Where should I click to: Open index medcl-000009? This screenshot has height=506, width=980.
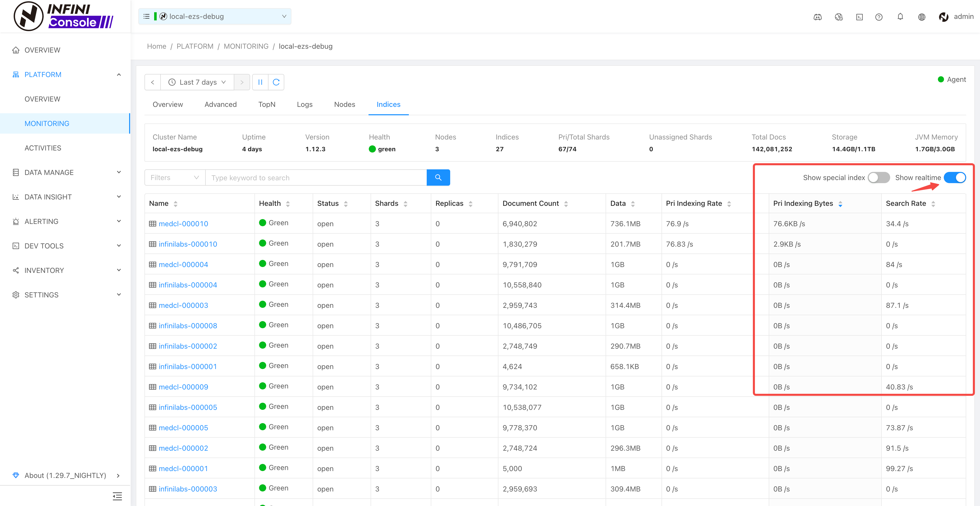[183, 387]
